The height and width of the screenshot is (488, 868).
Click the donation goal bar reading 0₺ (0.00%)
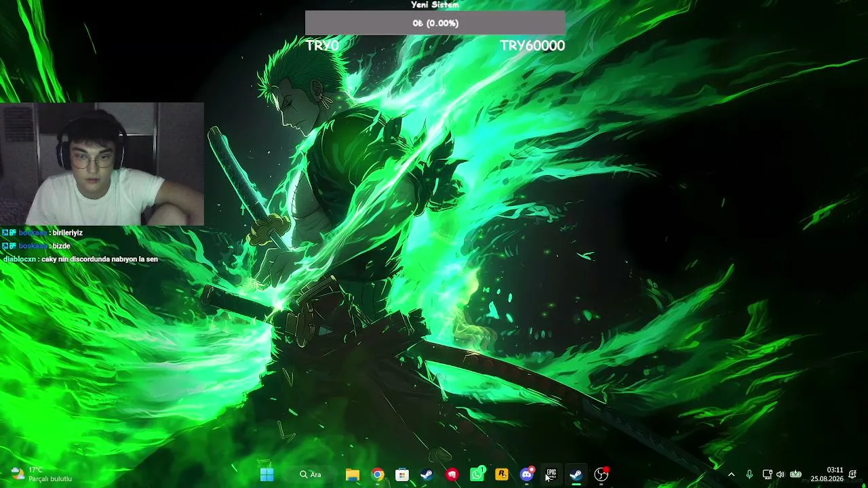pos(435,23)
